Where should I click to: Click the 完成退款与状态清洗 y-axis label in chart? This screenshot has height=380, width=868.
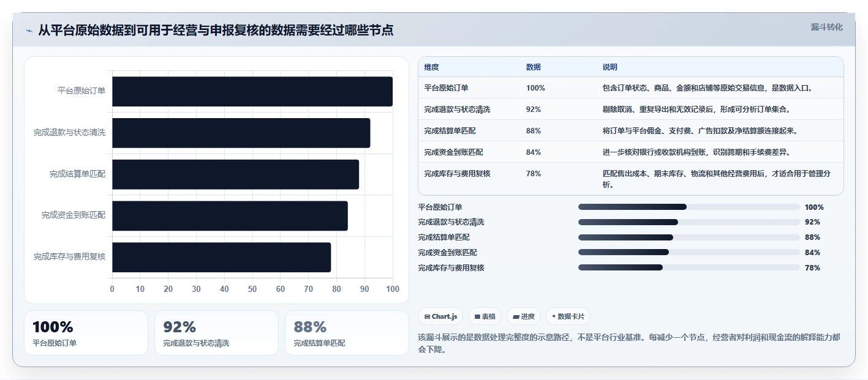pyautogui.click(x=70, y=132)
